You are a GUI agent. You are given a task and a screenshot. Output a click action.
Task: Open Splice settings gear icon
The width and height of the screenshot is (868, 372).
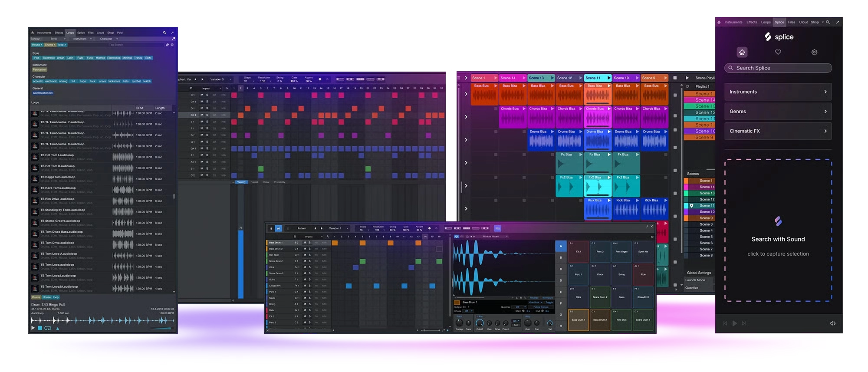(814, 52)
